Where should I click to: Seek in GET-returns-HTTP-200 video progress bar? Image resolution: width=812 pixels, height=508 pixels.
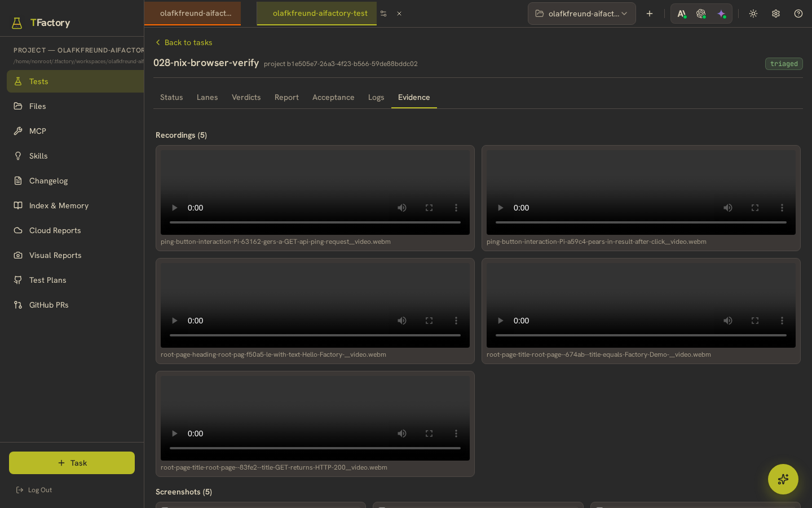click(315, 448)
